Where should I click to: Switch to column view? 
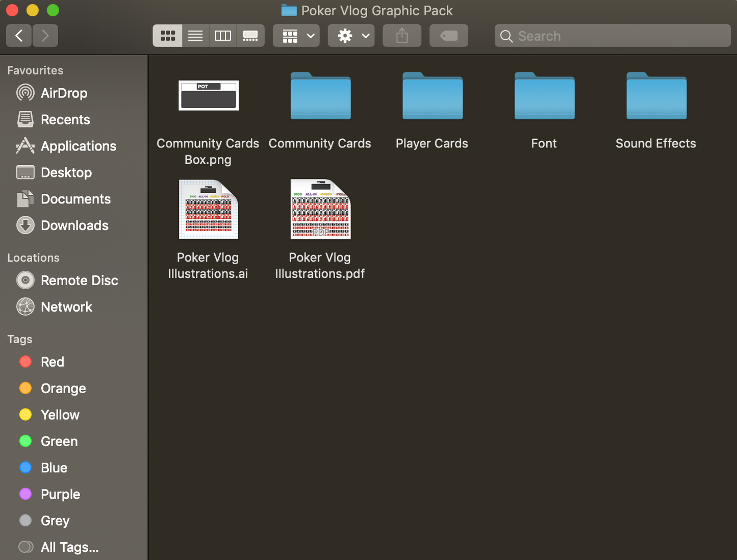pyautogui.click(x=223, y=36)
